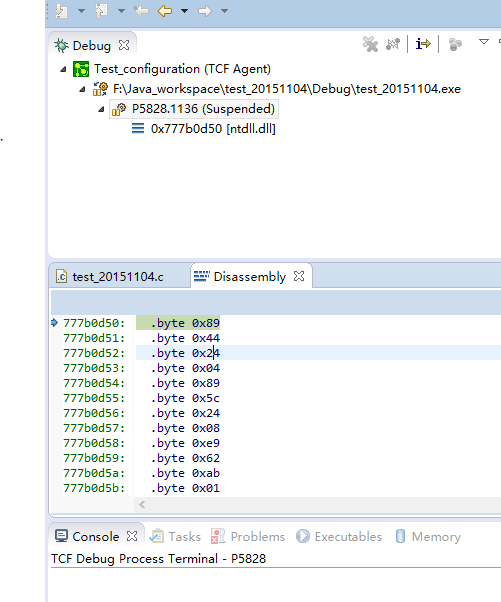The height and width of the screenshot is (602, 501).
Task: Open the Previous Annotation dropdown arrow
Action: [121, 11]
